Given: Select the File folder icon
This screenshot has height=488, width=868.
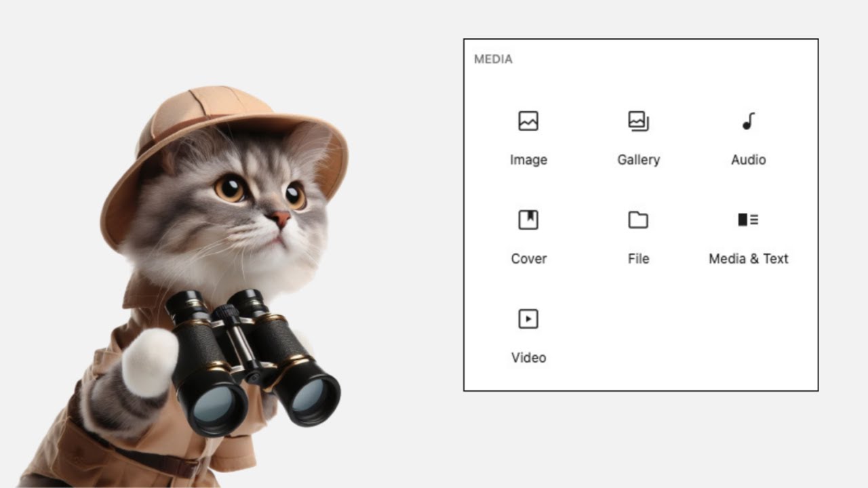Looking at the screenshot, I should click(638, 220).
